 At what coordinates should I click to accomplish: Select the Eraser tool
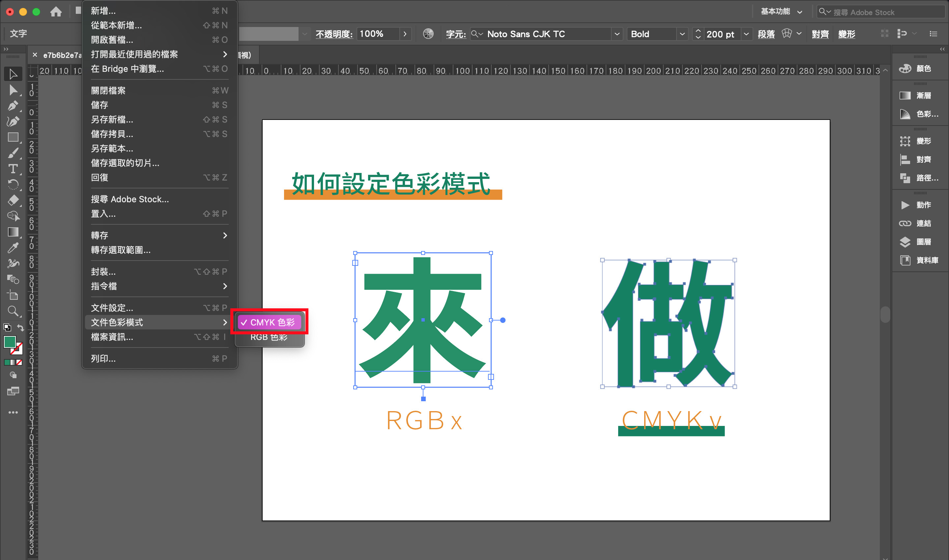click(13, 200)
